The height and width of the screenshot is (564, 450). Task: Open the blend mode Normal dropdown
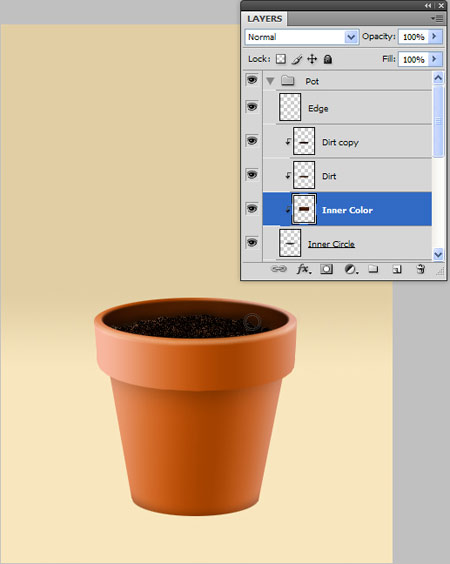click(x=302, y=37)
